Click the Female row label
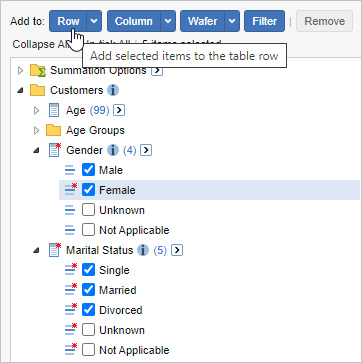The image size is (362, 363). 117,190
